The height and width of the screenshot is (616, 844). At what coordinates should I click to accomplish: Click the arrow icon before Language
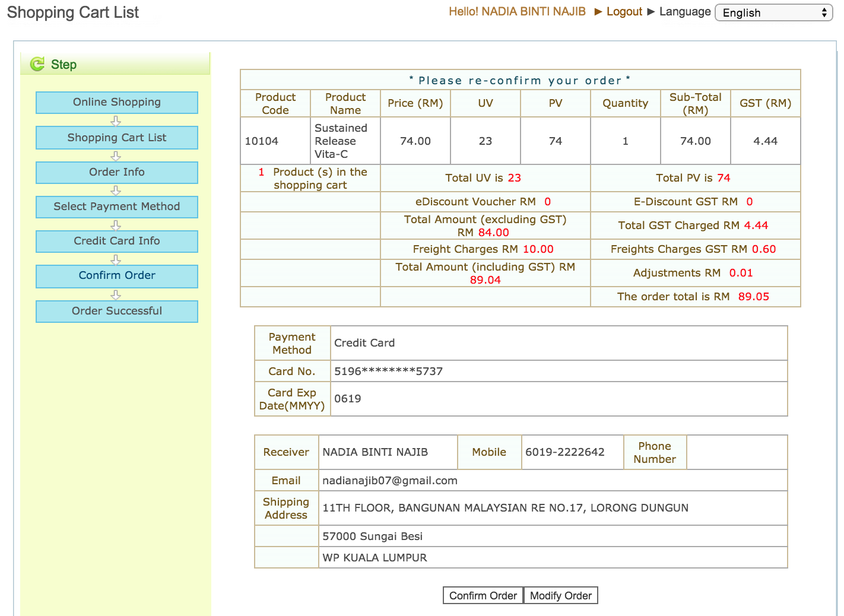click(651, 12)
